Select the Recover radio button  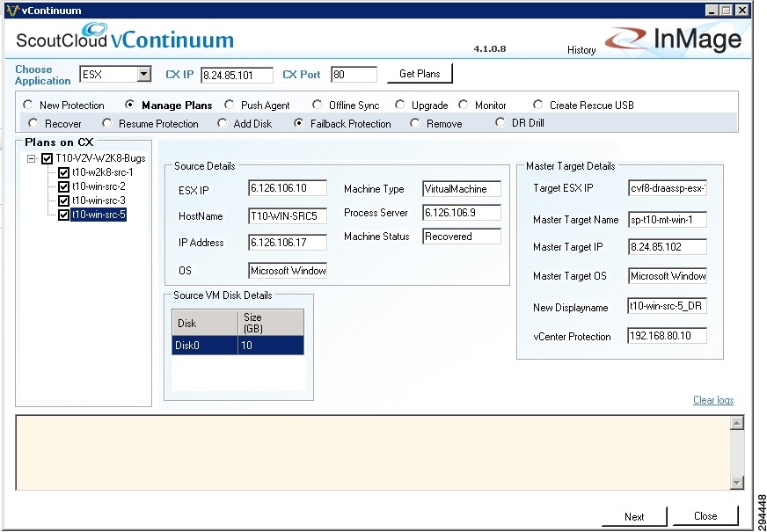click(33, 123)
